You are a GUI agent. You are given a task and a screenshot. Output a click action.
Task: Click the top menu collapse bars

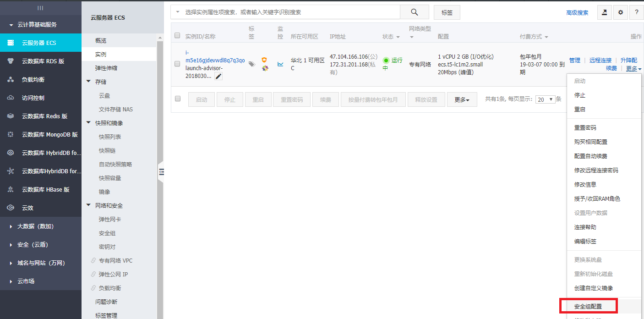tap(40, 8)
